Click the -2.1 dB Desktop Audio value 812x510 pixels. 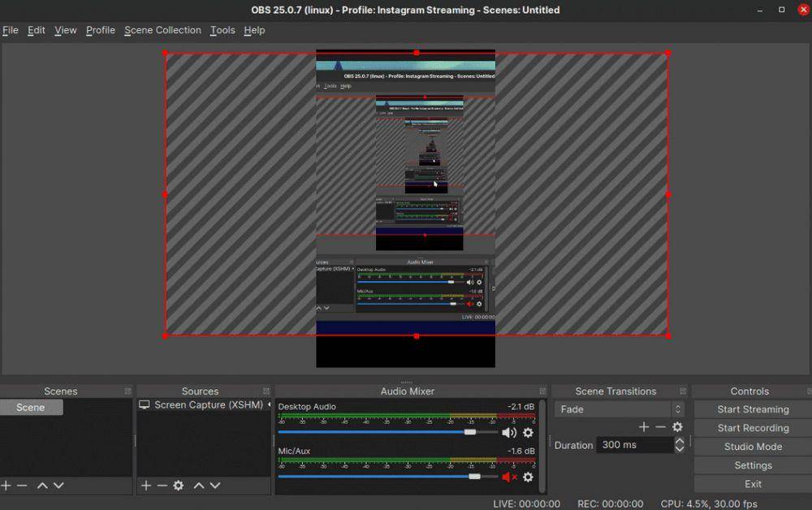(520, 406)
